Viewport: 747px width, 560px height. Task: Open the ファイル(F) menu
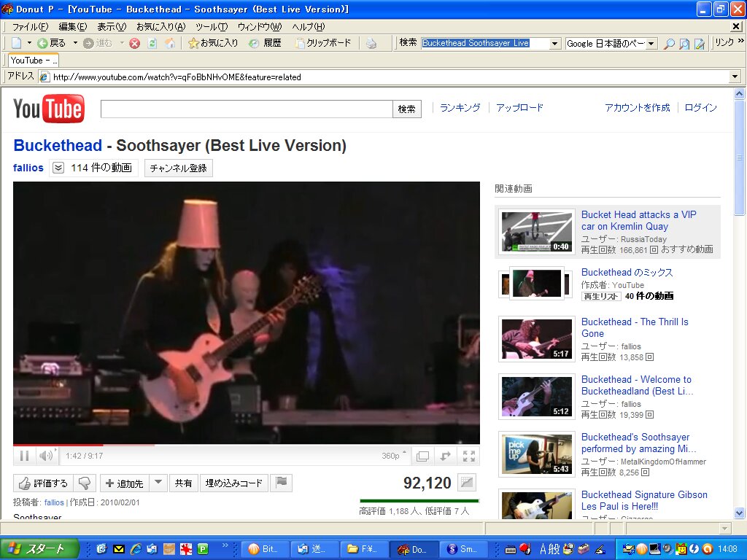[31, 27]
